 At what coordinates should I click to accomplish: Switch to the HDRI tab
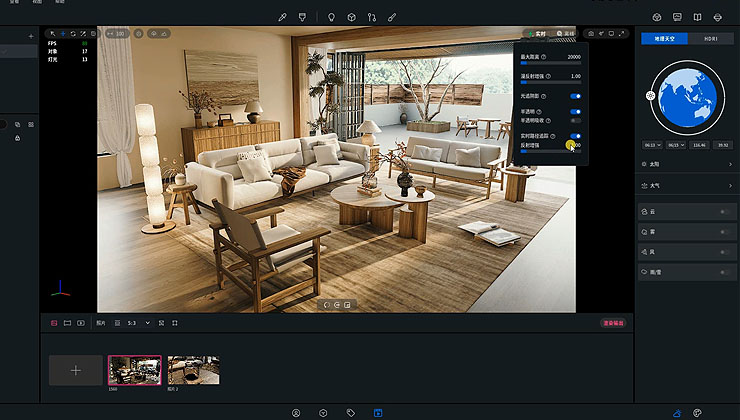coord(711,38)
